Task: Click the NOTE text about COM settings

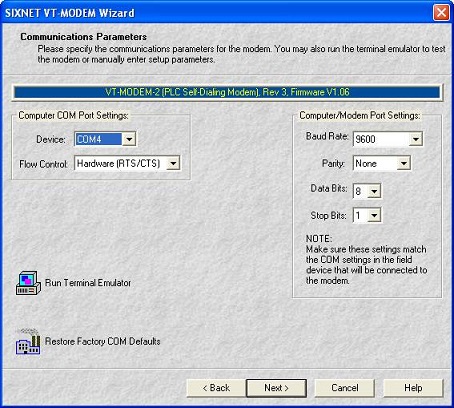Action: (x=366, y=260)
